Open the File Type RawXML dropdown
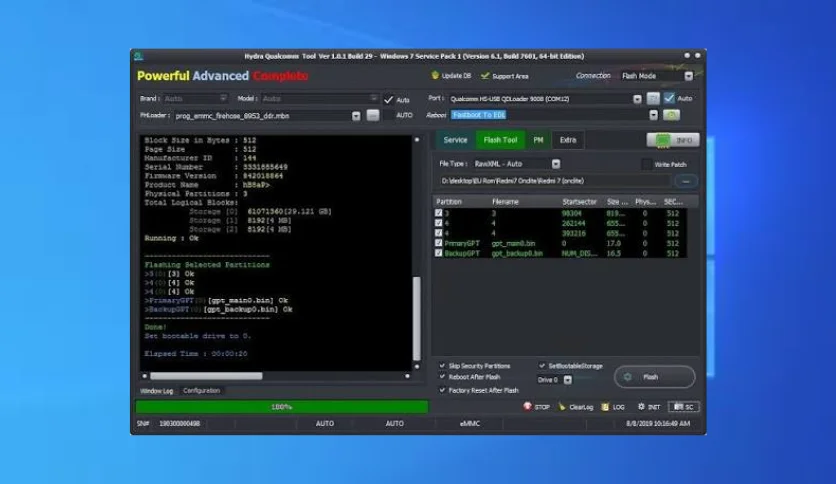The height and width of the screenshot is (484, 836). [x=556, y=164]
